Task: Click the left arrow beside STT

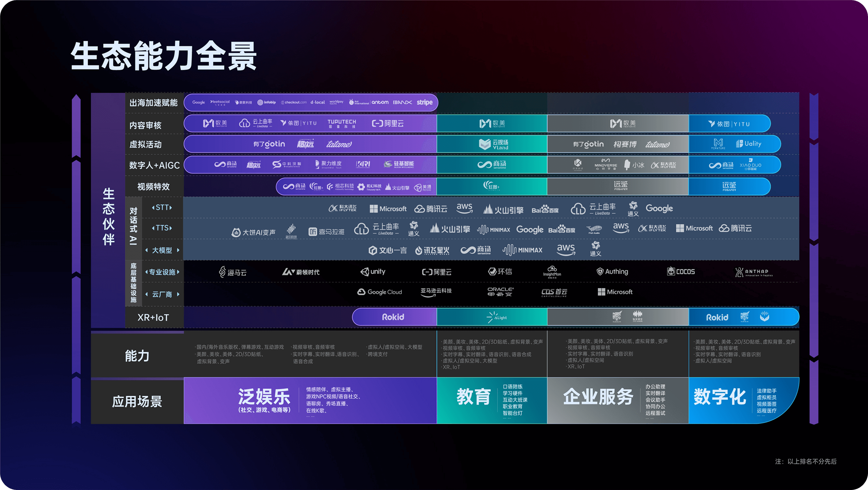Action: click(153, 207)
